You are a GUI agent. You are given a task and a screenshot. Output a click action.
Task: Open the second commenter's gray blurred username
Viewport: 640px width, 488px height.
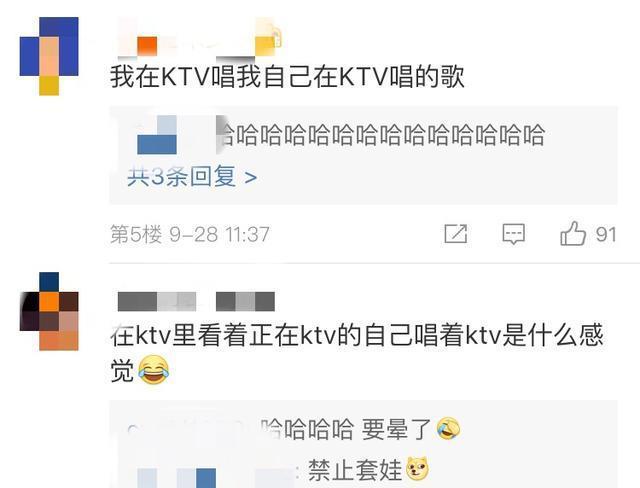coord(196,302)
